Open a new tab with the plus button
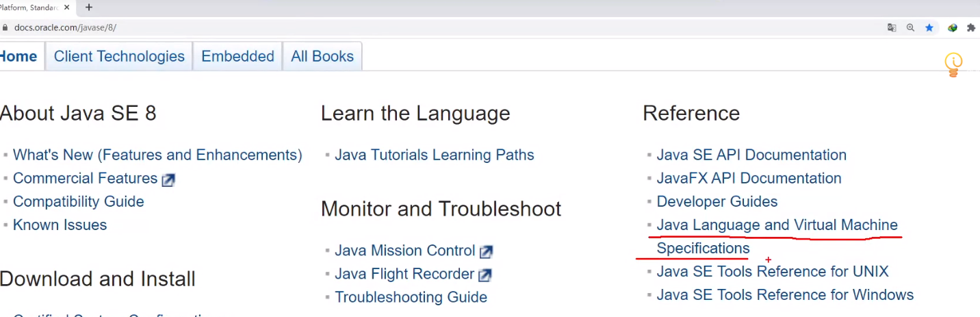The image size is (980, 317). [89, 8]
